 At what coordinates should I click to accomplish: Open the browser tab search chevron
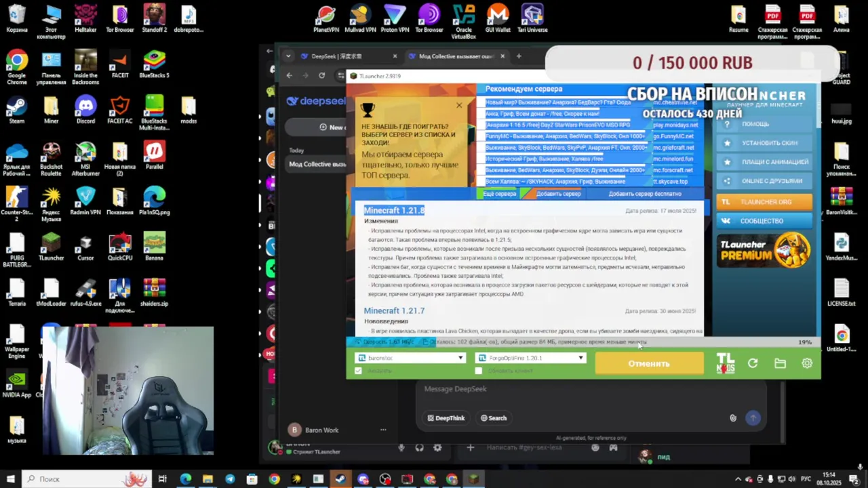(x=288, y=56)
